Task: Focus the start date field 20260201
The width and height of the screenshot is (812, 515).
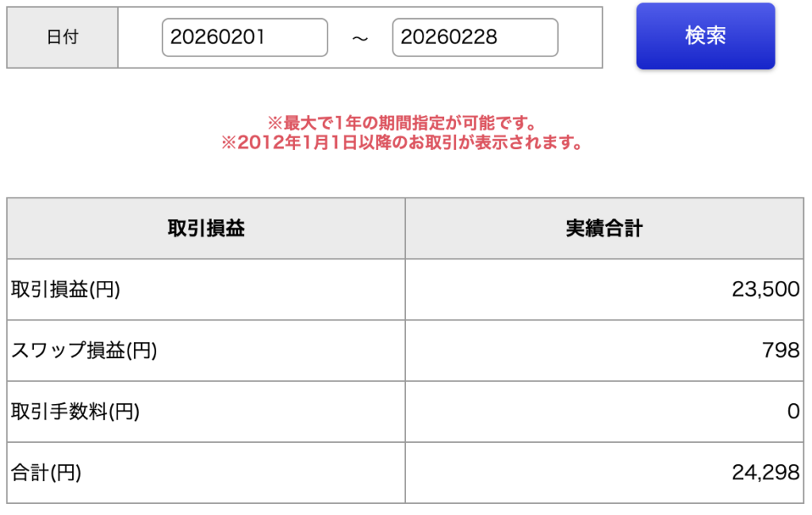Action: point(244,37)
